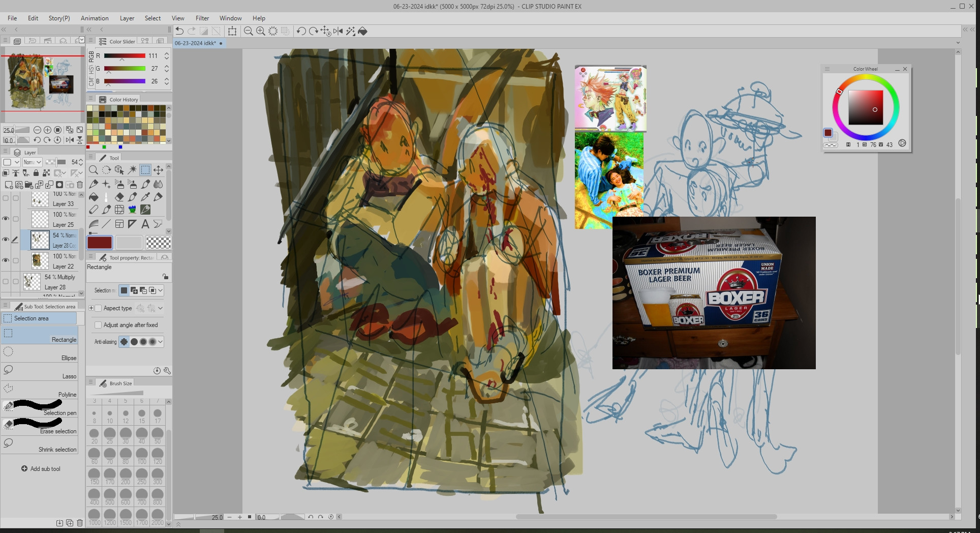Click Navigator rotate reset icon
The width and height of the screenshot is (980, 533).
(57, 140)
